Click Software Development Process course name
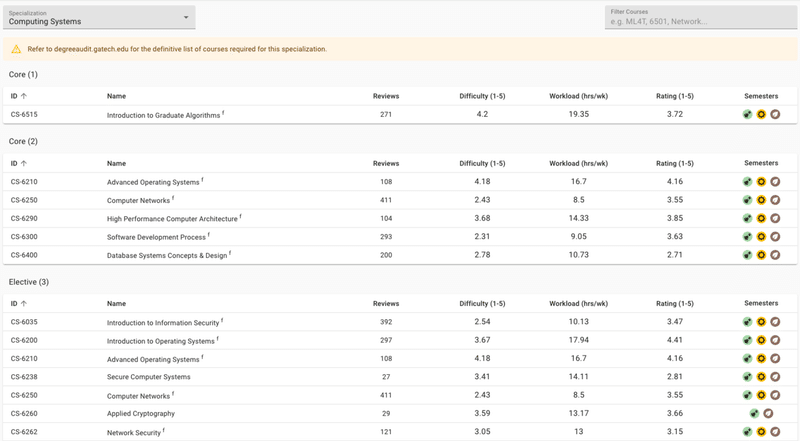The width and height of the screenshot is (800, 441). [x=156, y=237]
